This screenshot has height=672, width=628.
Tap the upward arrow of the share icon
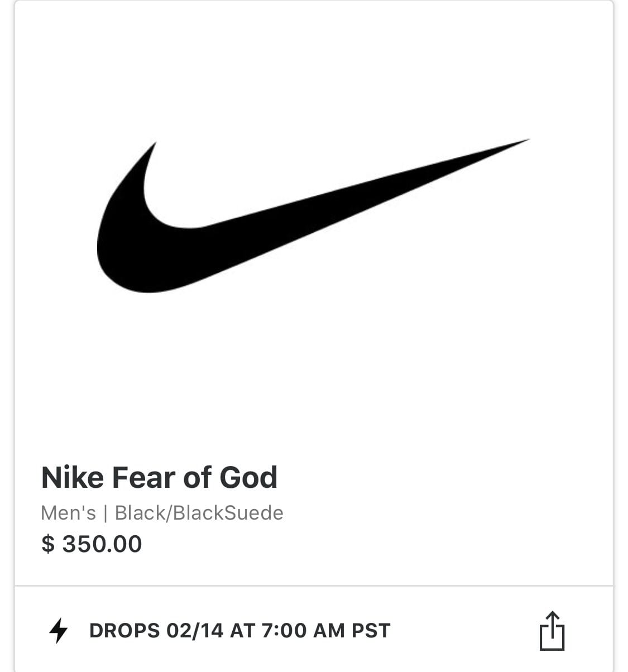point(552,620)
